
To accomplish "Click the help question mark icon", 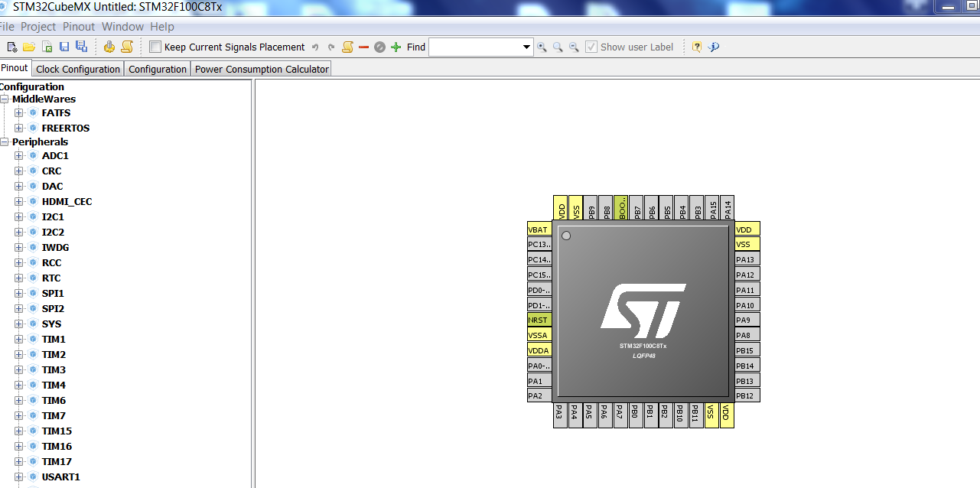I will pos(697,47).
